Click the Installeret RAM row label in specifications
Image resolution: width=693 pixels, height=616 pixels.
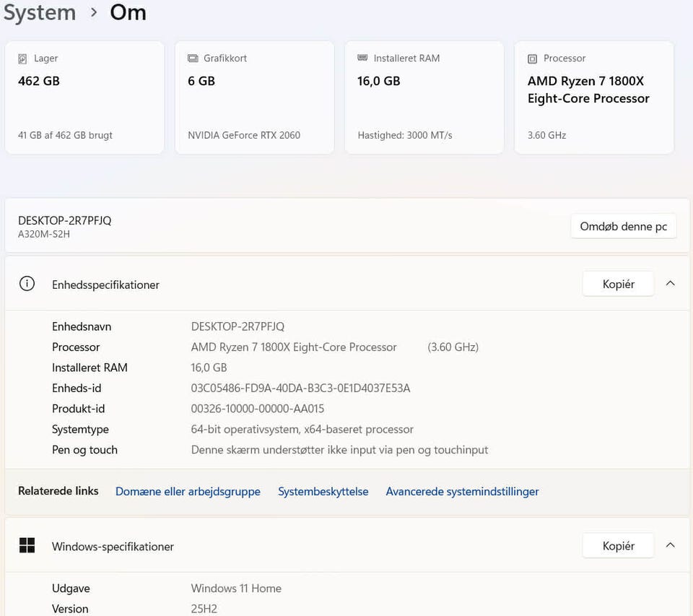click(90, 368)
